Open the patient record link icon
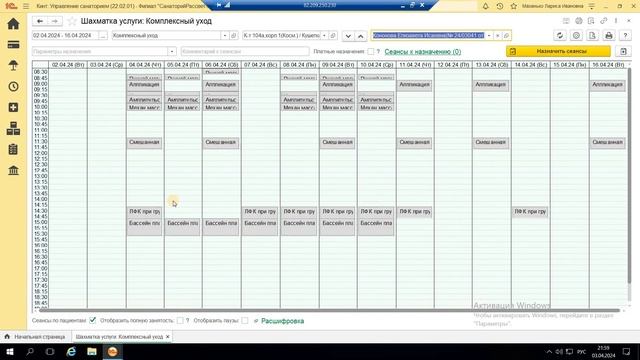 [507, 36]
